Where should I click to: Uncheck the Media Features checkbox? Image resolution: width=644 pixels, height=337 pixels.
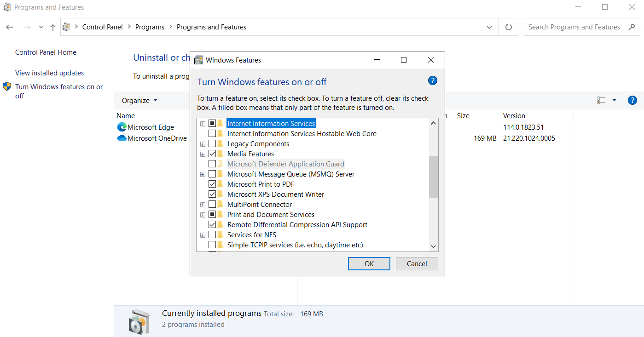coord(212,154)
